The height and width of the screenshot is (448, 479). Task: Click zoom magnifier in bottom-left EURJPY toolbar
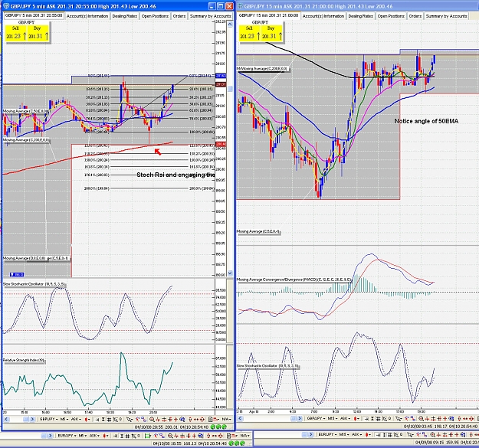point(170,436)
